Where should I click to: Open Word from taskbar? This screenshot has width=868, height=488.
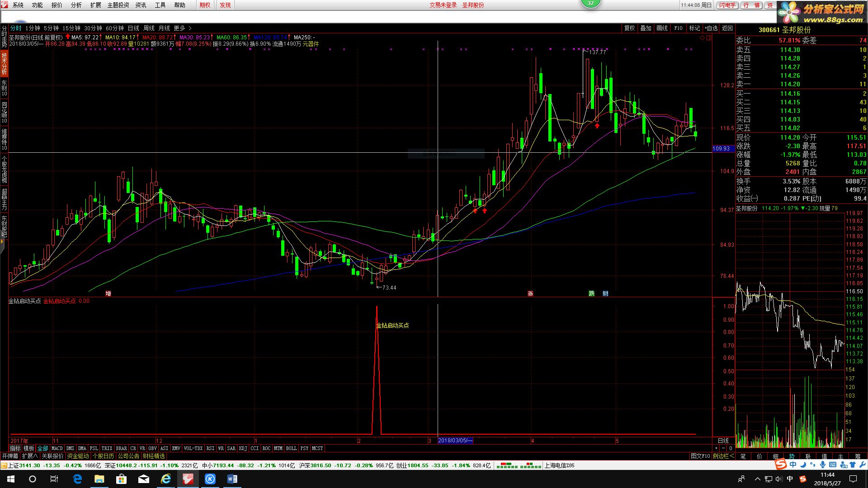(232, 479)
